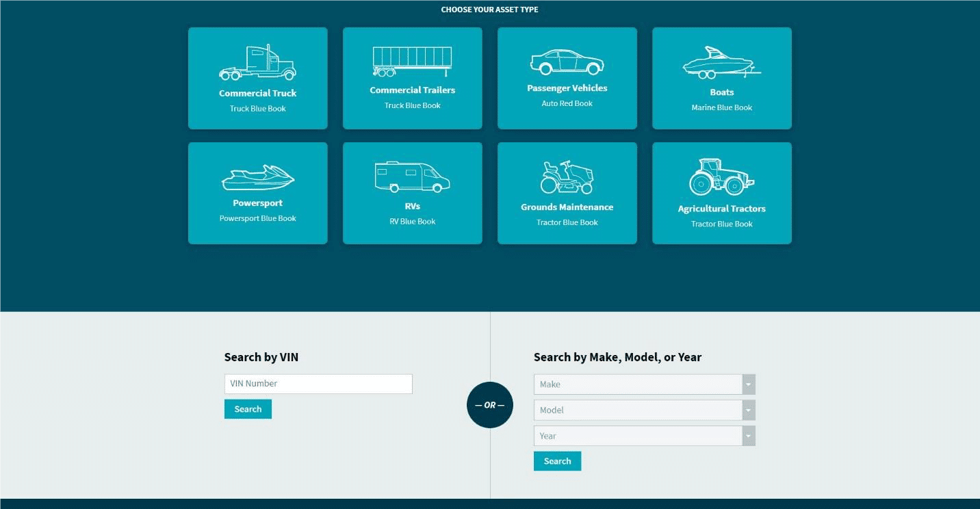
Task: Click Tractor Blue Book under Grounds Maintenance
Action: tap(567, 222)
